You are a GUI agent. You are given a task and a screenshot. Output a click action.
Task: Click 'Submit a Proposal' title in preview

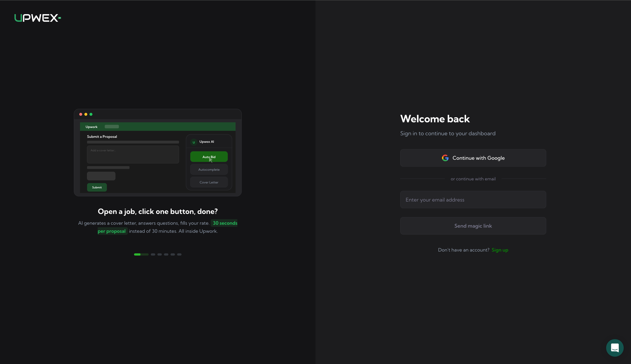click(x=102, y=136)
